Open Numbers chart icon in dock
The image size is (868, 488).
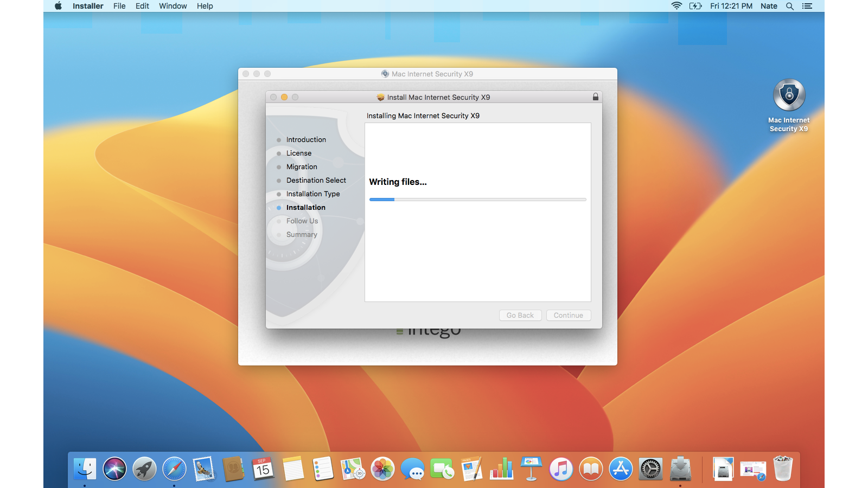[x=501, y=469]
